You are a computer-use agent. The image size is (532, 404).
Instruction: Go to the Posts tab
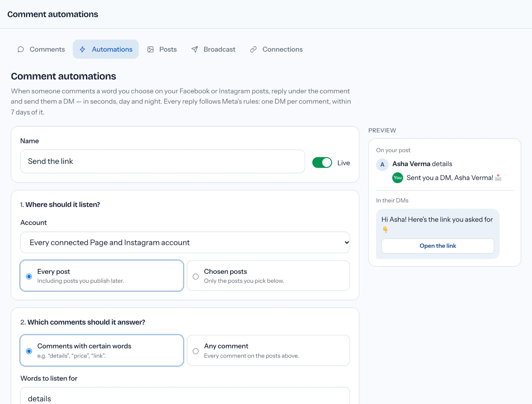162,49
